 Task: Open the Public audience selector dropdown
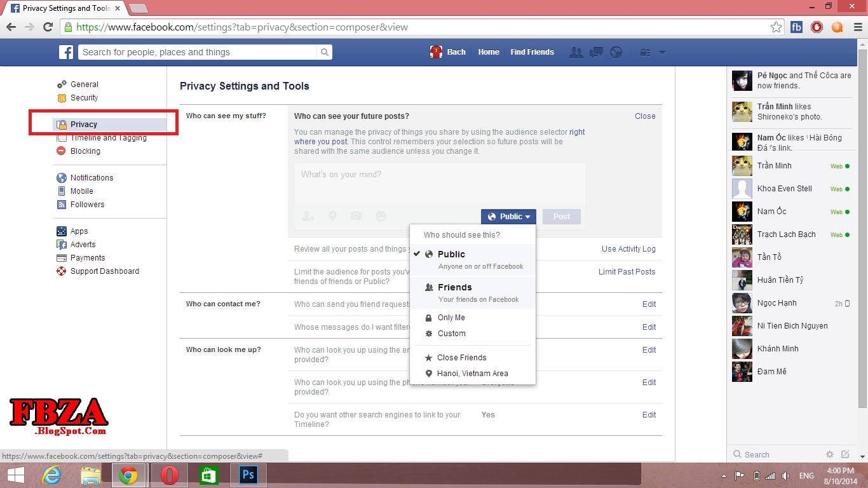point(508,217)
